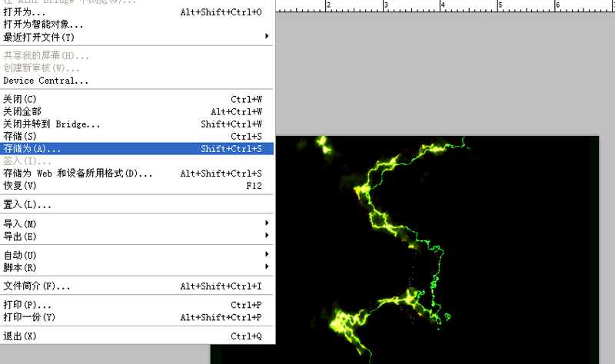Select 恢复(V) to revert file

coord(20,185)
